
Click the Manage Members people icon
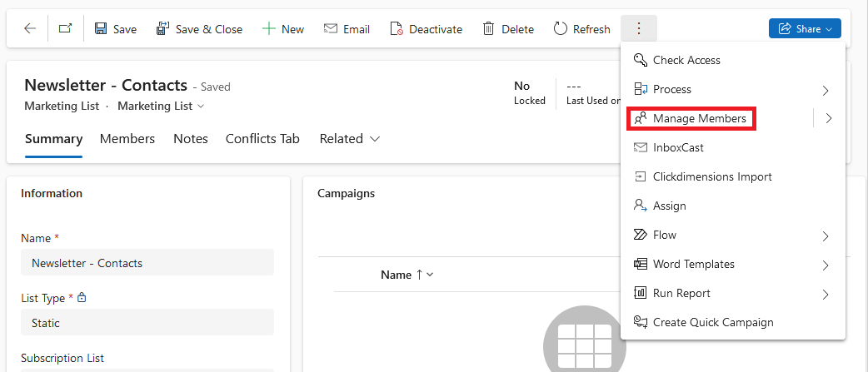tap(641, 118)
